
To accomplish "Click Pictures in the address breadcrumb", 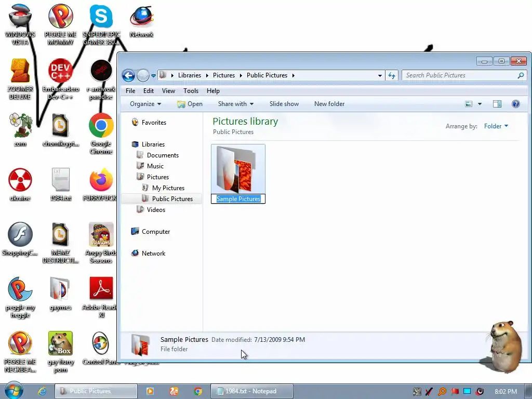I will click(223, 75).
